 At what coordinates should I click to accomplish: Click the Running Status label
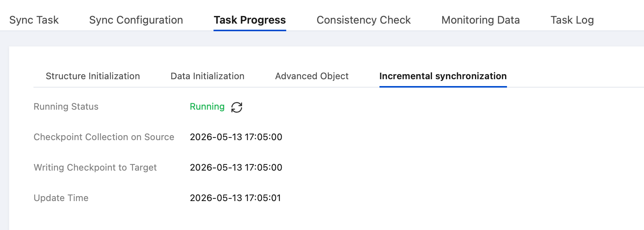(66, 107)
